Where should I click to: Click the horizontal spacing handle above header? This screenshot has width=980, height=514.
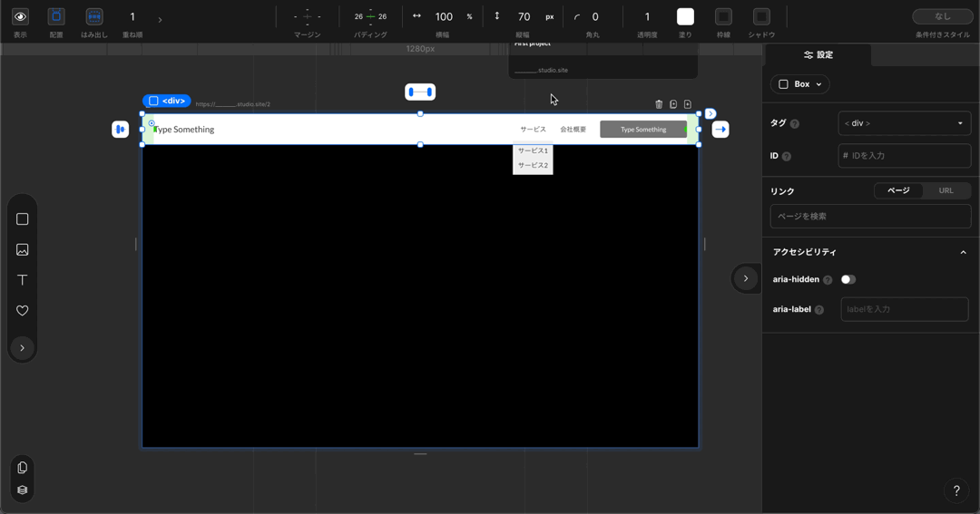[420, 92]
